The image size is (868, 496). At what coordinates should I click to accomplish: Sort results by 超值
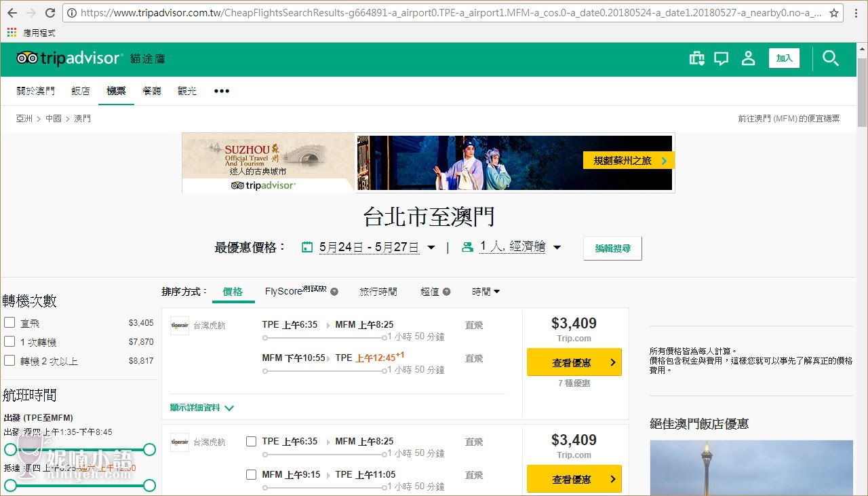[x=430, y=292]
